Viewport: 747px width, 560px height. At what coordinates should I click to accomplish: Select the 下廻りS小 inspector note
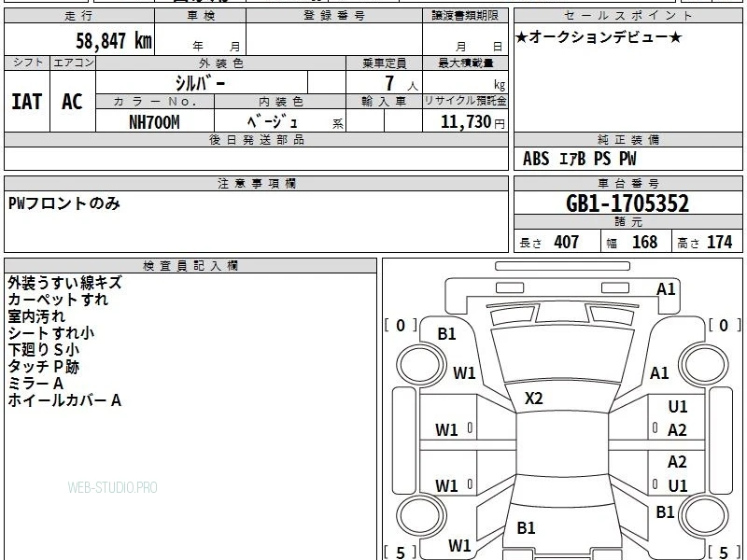(43, 350)
